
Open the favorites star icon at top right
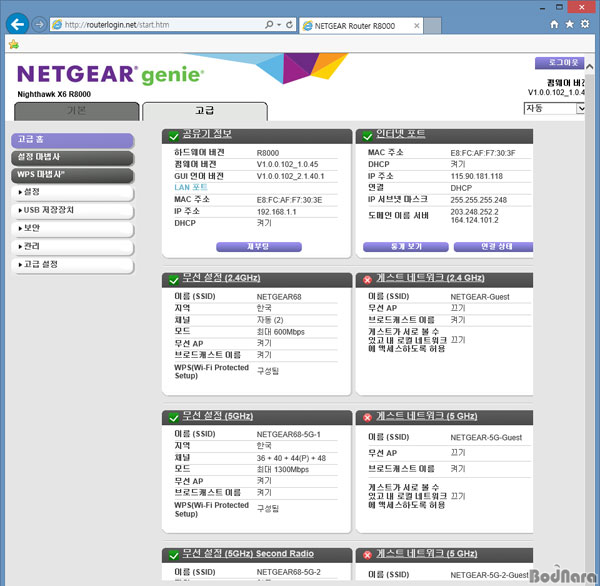569,24
